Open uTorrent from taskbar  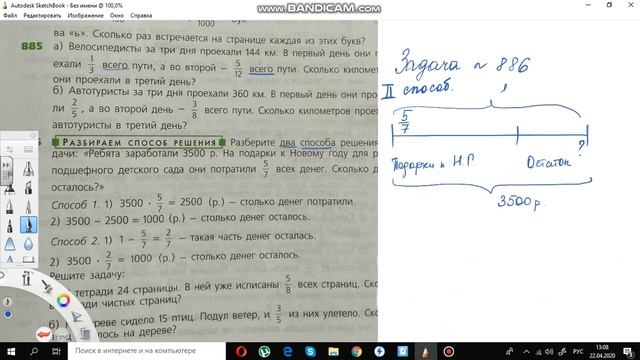[x=264, y=351]
